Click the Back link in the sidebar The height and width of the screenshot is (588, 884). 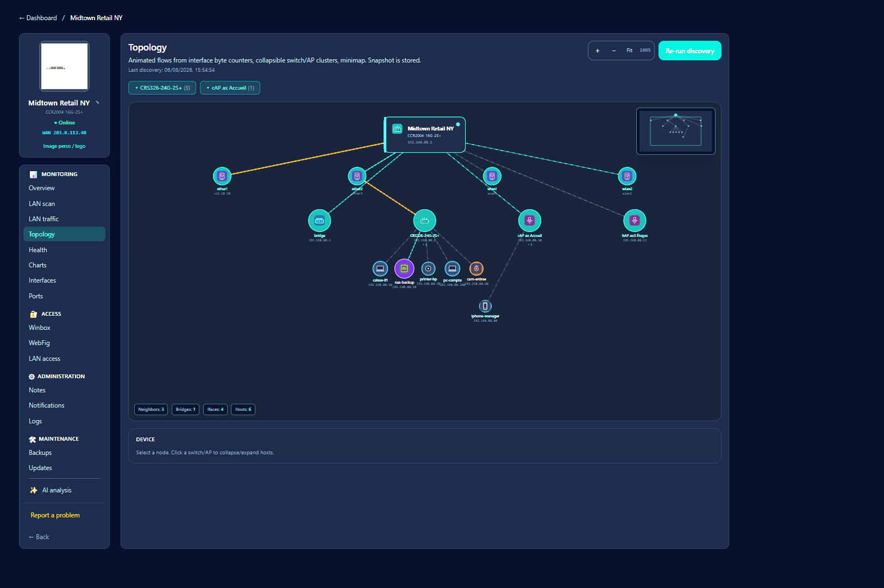tap(39, 537)
